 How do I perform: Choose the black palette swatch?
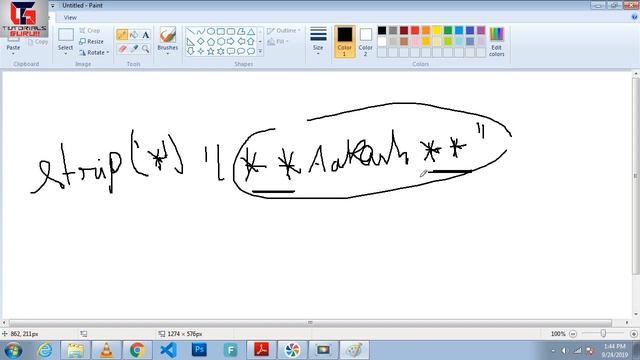coord(382,31)
